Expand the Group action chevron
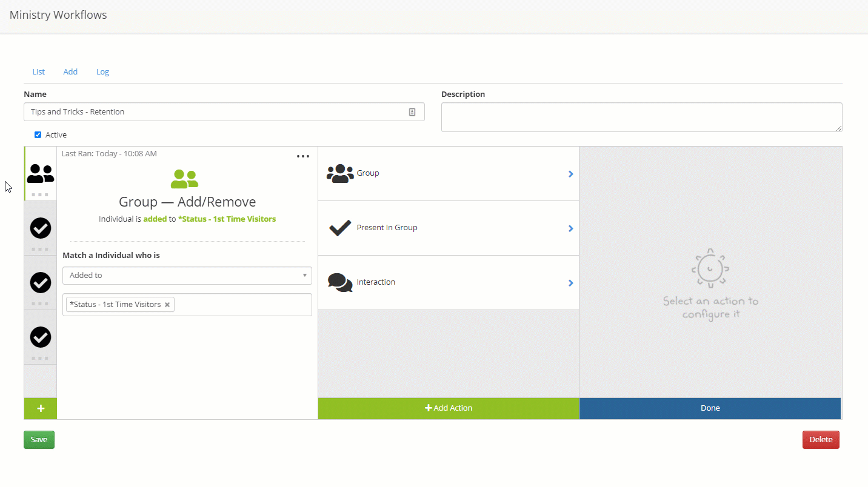 [x=570, y=174]
